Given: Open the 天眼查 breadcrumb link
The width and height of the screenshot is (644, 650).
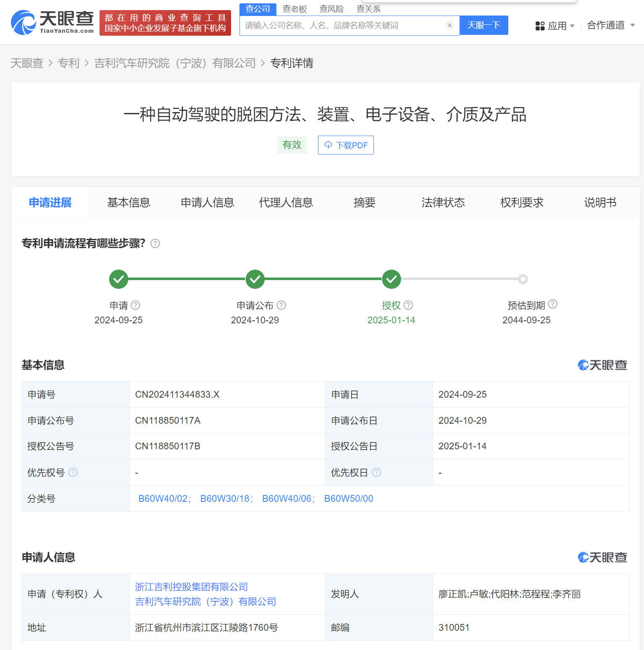Looking at the screenshot, I should click(x=27, y=63).
